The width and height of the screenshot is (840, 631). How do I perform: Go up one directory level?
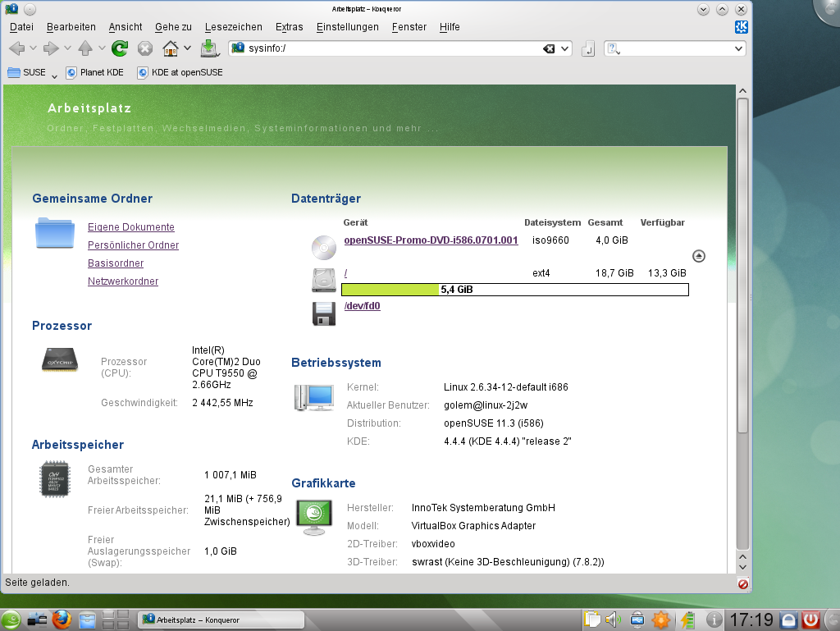(85, 48)
